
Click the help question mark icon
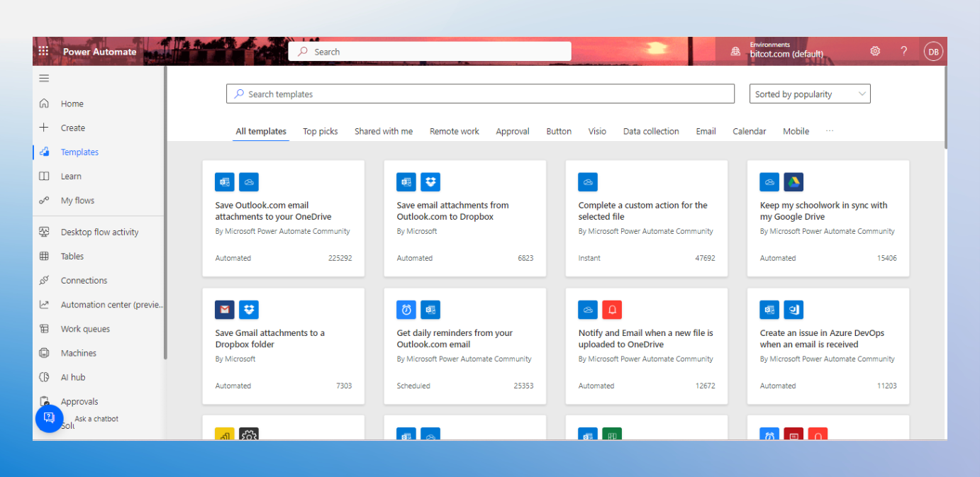904,51
